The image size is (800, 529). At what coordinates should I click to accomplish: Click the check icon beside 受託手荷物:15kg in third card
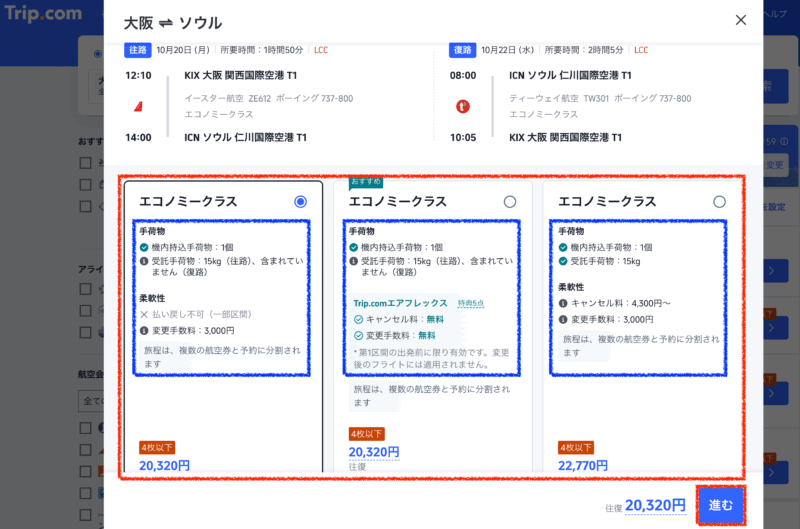(563, 261)
